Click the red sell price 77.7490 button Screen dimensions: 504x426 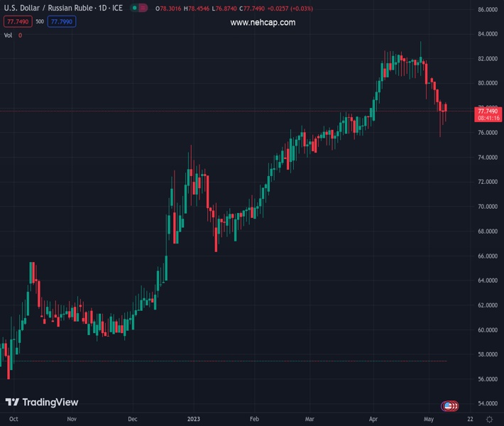point(18,21)
